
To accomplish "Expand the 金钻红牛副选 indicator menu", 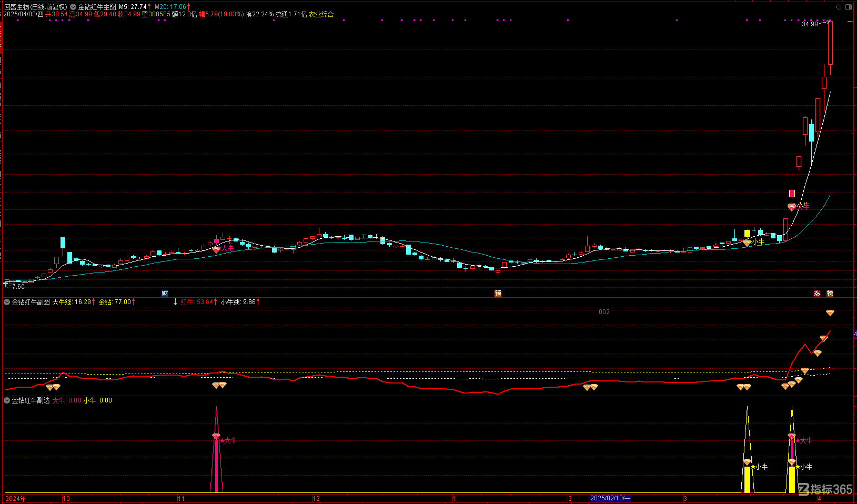I will (7, 400).
